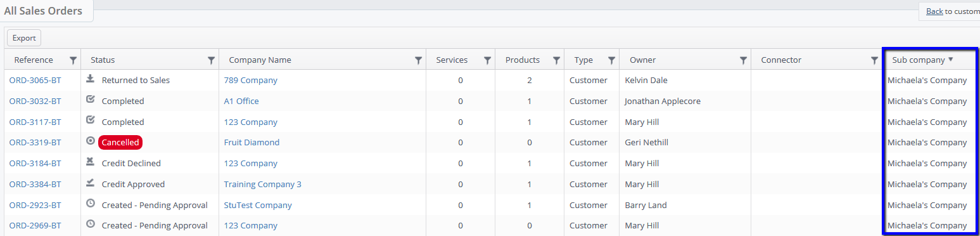Click the Credit Approved status icon
Viewport: 980px width, 236px height.
tap(91, 183)
